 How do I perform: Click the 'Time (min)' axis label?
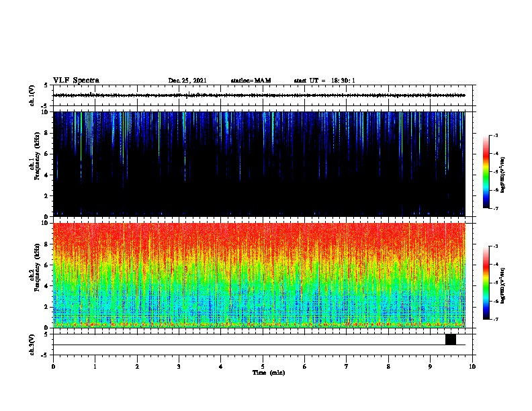click(269, 372)
